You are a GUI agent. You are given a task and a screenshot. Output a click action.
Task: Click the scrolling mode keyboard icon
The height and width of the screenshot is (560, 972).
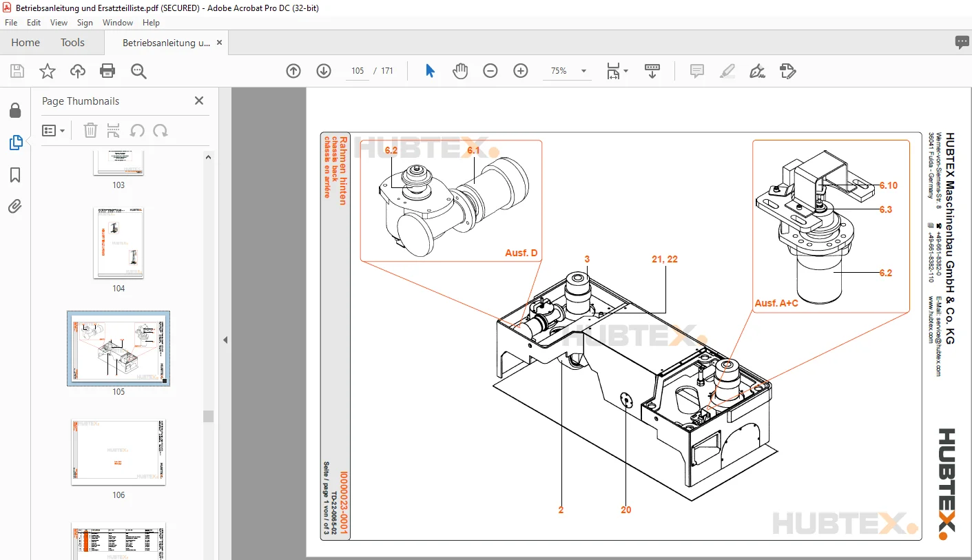[652, 71]
